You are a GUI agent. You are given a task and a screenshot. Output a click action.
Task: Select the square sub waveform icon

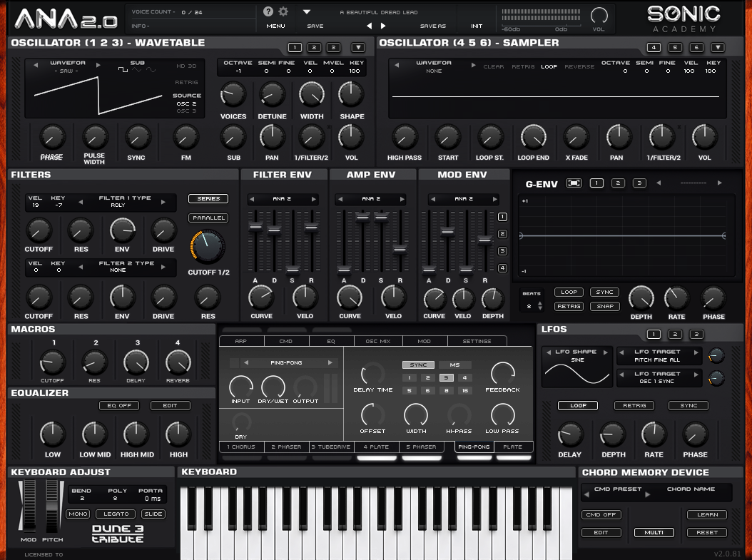click(x=123, y=70)
